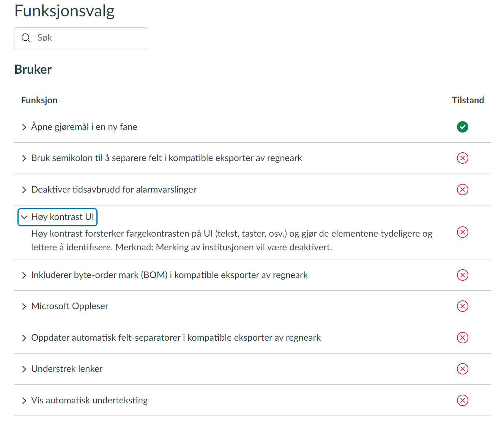The image size is (504, 425).
Task: Toggle green checkmark for Åpne gjøremål i ny fane
Action: coord(462,127)
